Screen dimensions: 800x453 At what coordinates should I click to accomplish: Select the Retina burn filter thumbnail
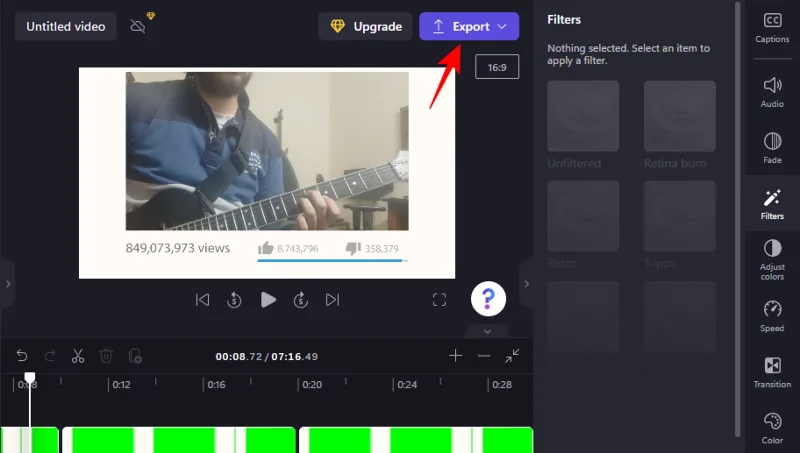[680, 116]
